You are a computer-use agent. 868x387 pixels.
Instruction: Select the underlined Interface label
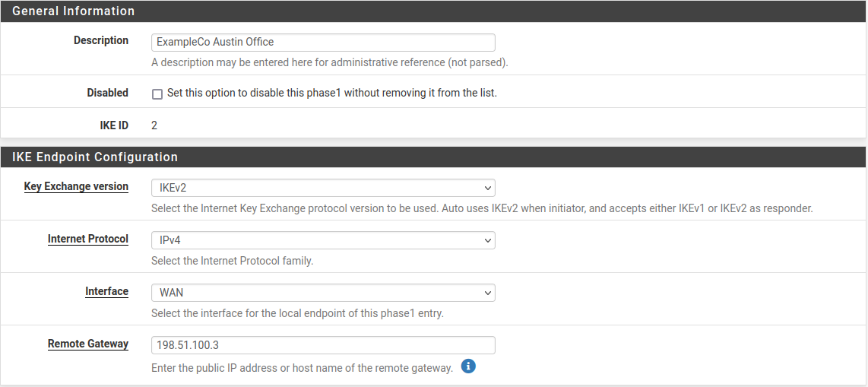pos(106,292)
